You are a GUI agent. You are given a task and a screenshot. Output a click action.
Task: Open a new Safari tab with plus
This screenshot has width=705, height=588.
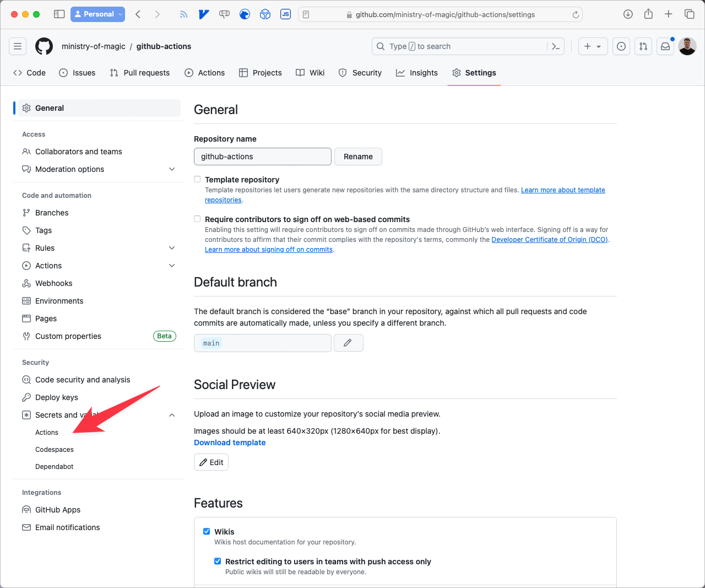(x=669, y=14)
